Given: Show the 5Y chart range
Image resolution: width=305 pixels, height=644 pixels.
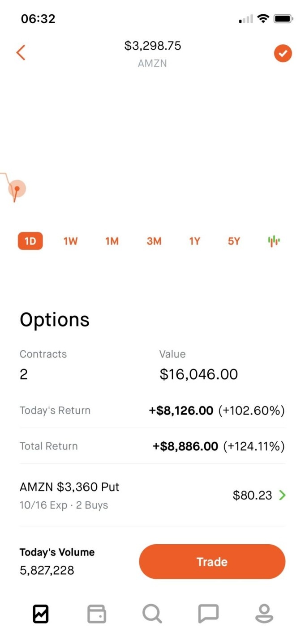Looking at the screenshot, I should [234, 241].
